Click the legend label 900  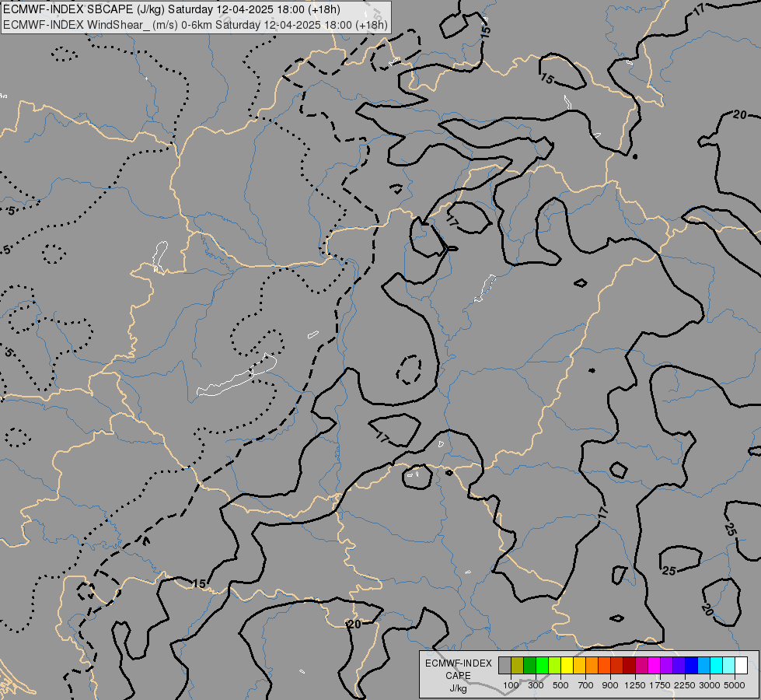tap(610, 685)
